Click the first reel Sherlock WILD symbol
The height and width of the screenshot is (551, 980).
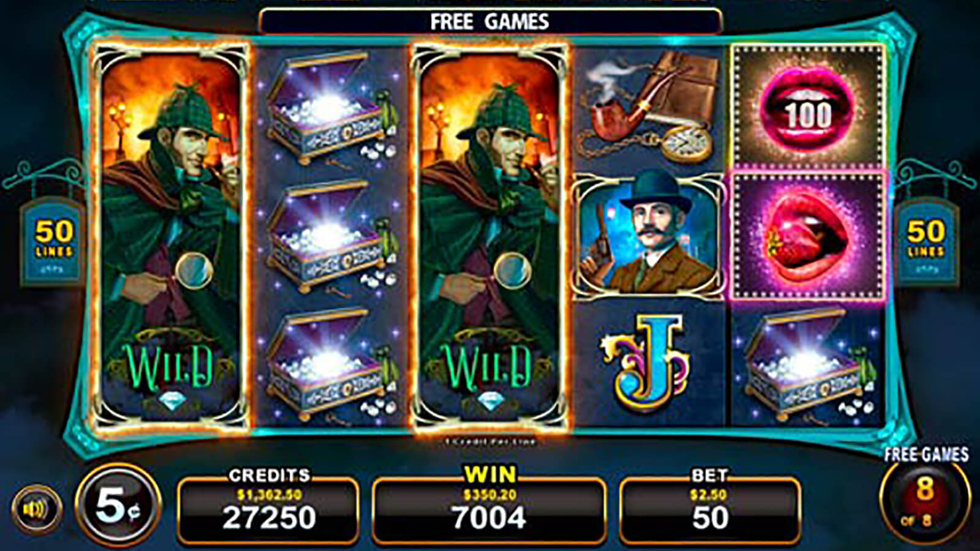coord(170,235)
